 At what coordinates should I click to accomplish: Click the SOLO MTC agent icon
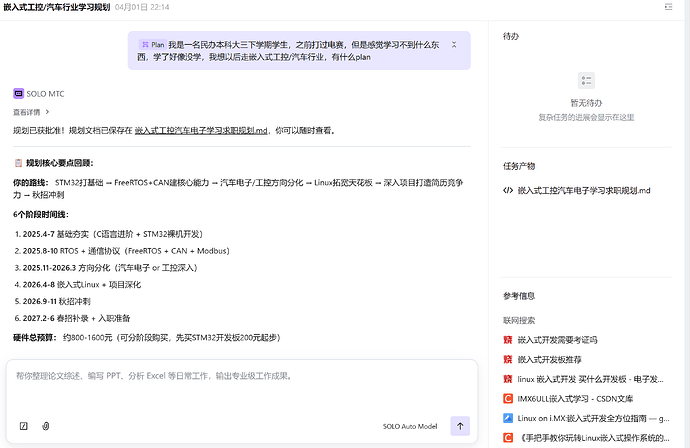[x=18, y=94]
